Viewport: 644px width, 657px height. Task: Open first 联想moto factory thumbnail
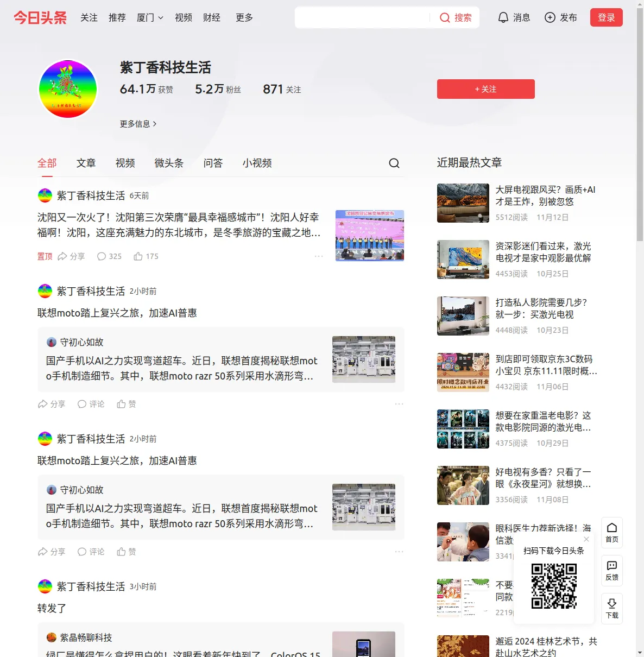pyautogui.click(x=364, y=359)
